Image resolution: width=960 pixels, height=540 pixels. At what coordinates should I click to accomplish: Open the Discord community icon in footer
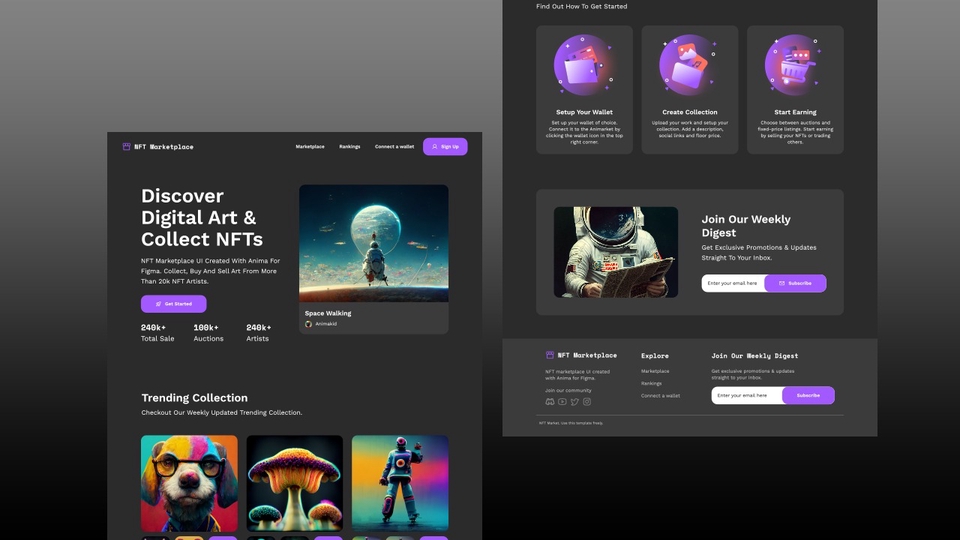(x=550, y=402)
